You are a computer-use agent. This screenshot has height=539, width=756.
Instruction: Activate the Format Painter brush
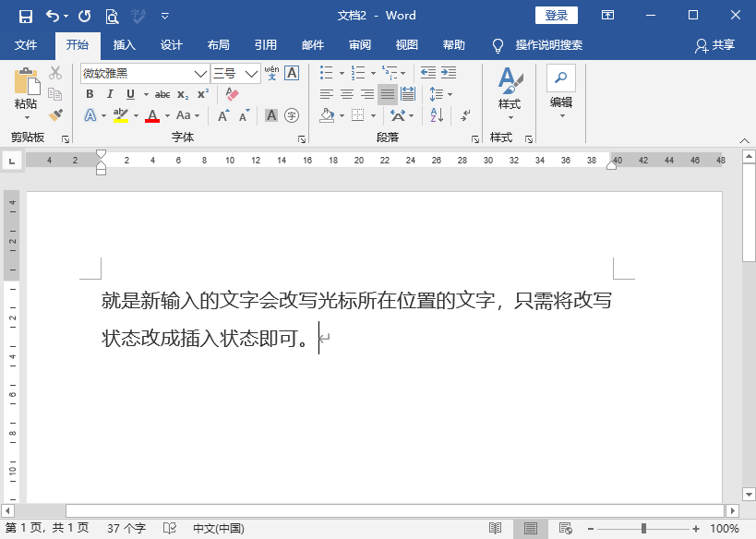[55, 115]
